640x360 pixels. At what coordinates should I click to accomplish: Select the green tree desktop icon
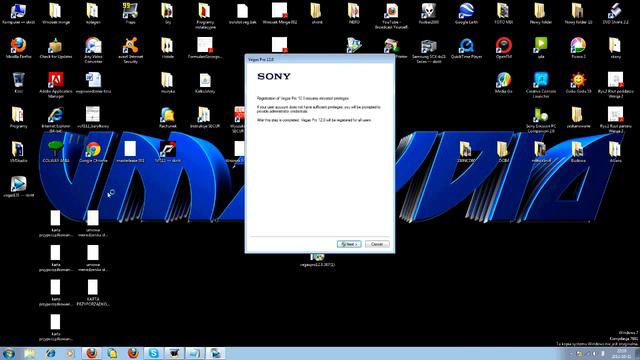coord(56,152)
